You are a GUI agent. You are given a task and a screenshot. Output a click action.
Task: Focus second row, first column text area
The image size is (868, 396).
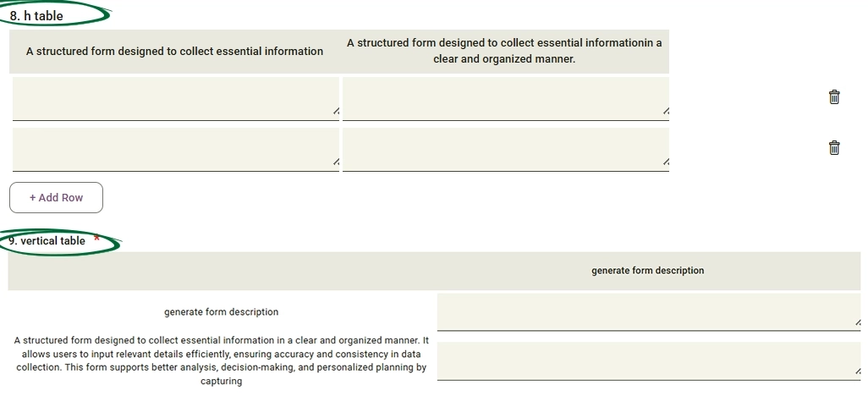click(x=176, y=150)
